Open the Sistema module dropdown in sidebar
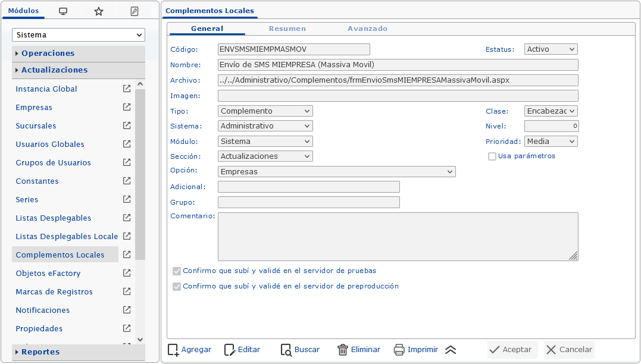The image size is (641, 364). point(79,34)
